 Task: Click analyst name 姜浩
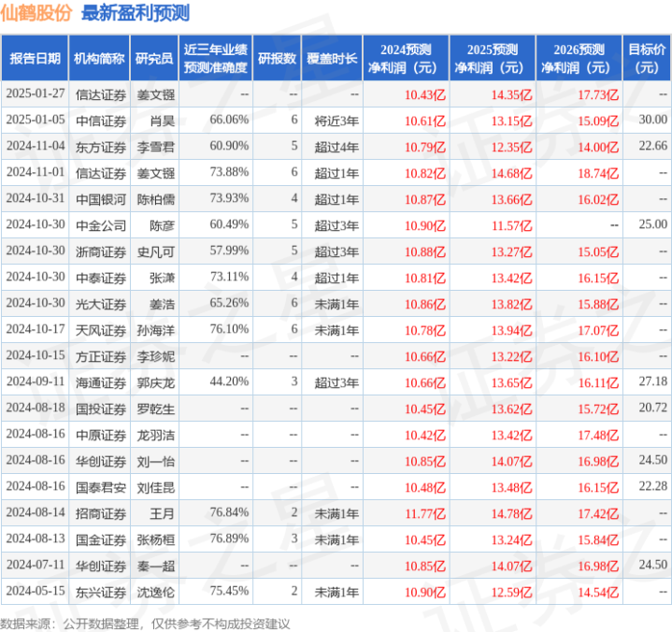(x=162, y=305)
